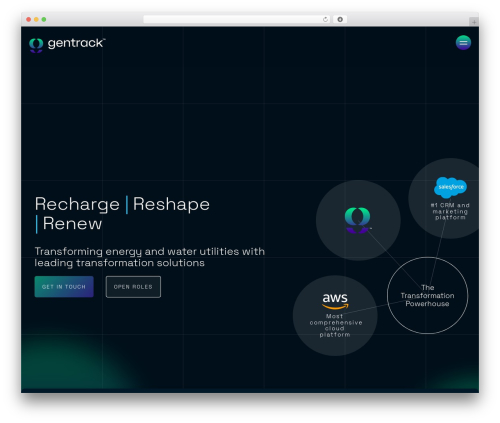Click The Transformation Powerhouse circle

[427, 295]
